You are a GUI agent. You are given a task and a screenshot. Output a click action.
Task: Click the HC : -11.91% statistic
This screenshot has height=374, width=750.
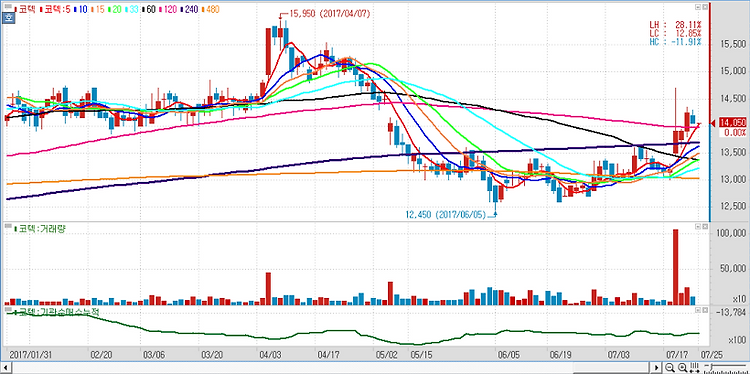(675, 42)
